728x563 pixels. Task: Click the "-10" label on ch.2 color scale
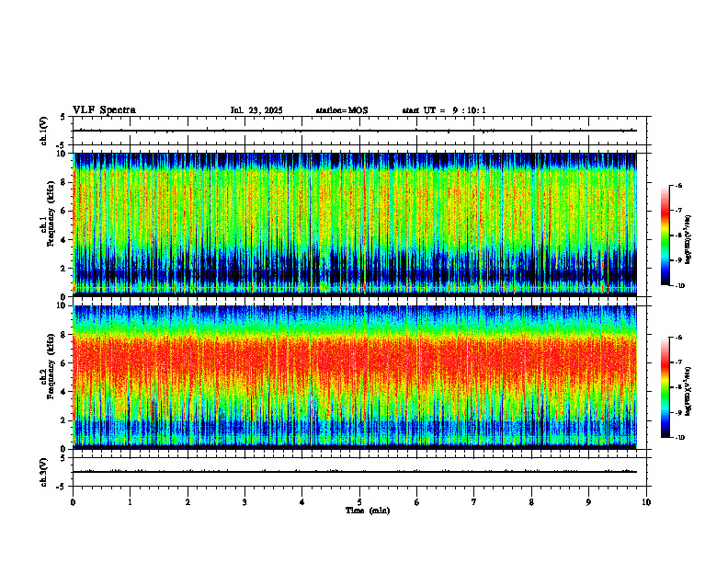click(x=679, y=438)
